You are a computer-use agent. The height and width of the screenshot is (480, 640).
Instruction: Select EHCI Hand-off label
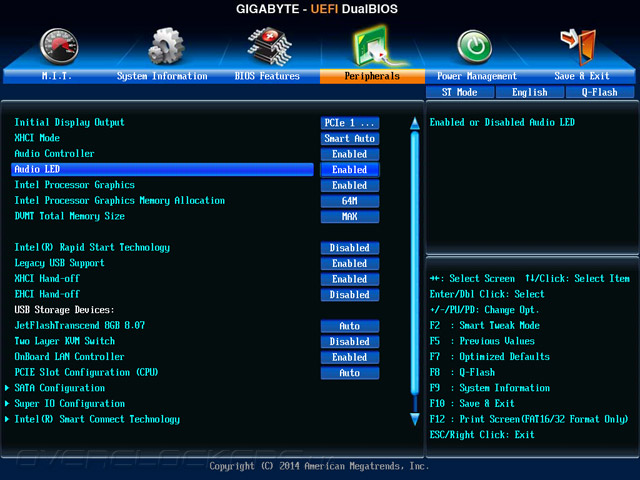pos(47,294)
